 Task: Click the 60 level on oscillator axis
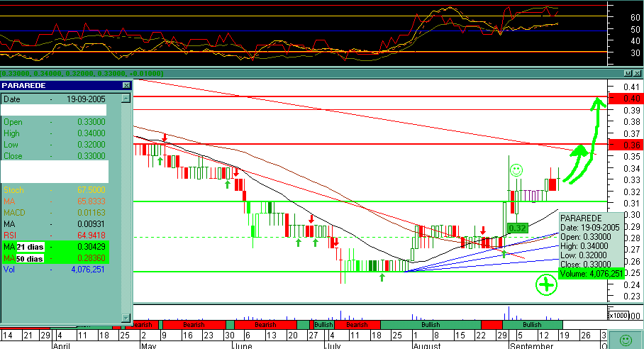click(635, 17)
